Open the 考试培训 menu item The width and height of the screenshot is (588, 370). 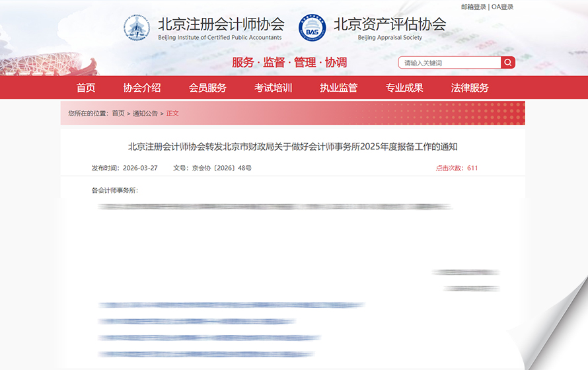point(273,88)
